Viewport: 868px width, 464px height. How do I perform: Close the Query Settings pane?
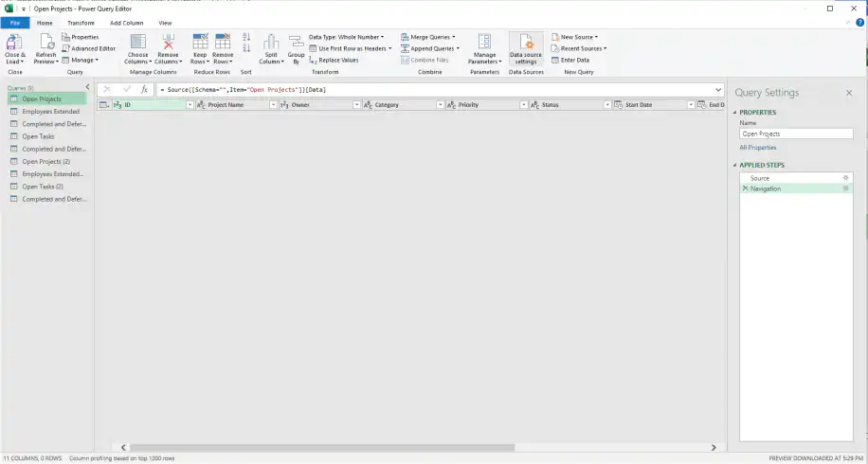(849, 93)
